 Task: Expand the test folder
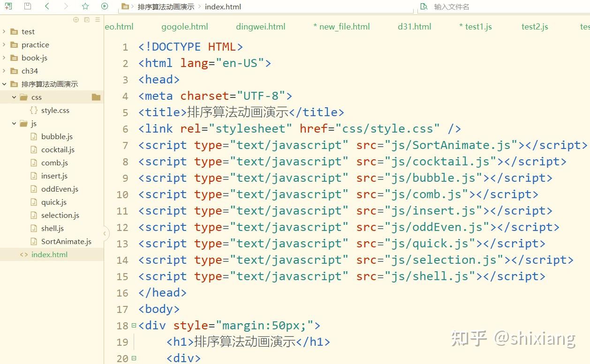[4, 31]
